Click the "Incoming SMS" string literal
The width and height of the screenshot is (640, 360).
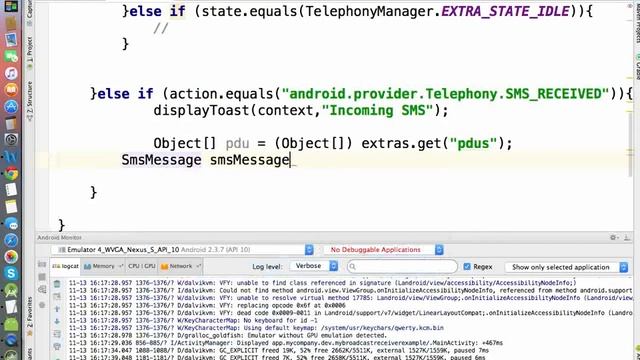tap(377, 111)
